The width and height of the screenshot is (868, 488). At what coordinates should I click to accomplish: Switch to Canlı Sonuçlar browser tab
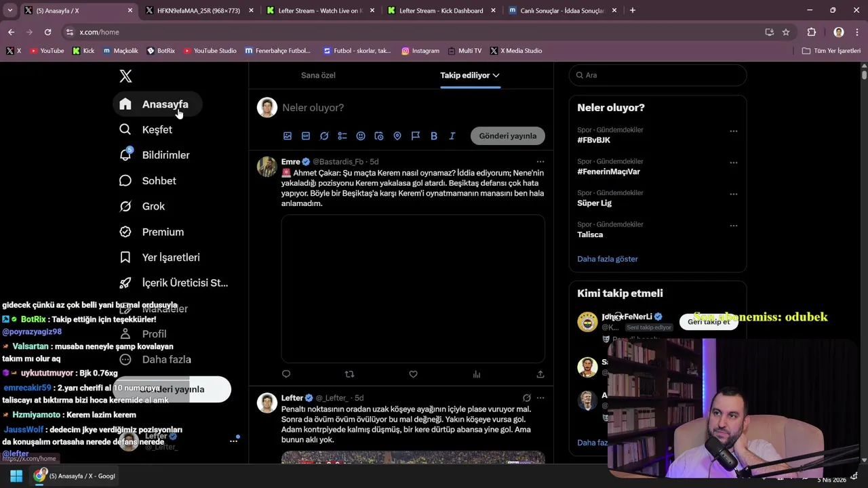pos(562,11)
